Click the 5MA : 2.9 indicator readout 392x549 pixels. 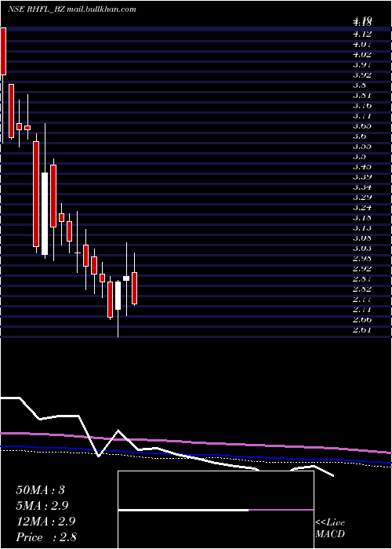point(42,505)
